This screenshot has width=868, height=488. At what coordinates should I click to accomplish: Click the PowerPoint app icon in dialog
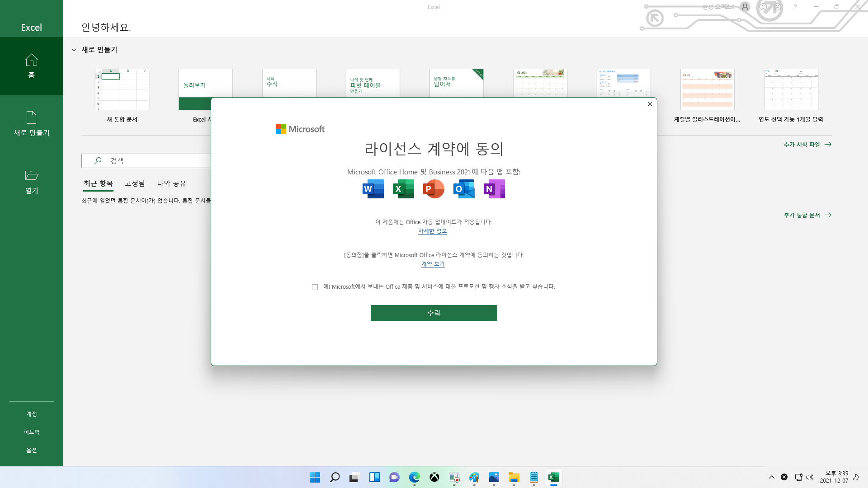(x=434, y=189)
